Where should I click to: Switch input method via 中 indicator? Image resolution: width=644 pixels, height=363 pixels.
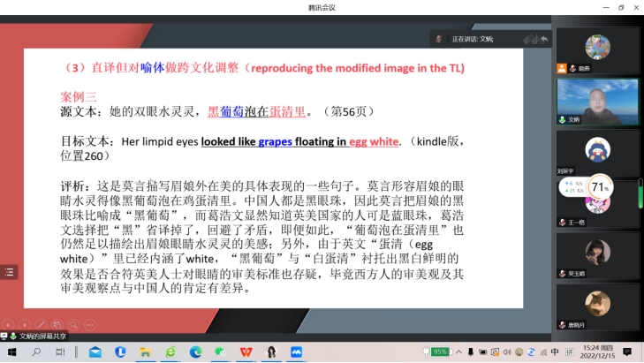pyautogui.click(x=554, y=352)
